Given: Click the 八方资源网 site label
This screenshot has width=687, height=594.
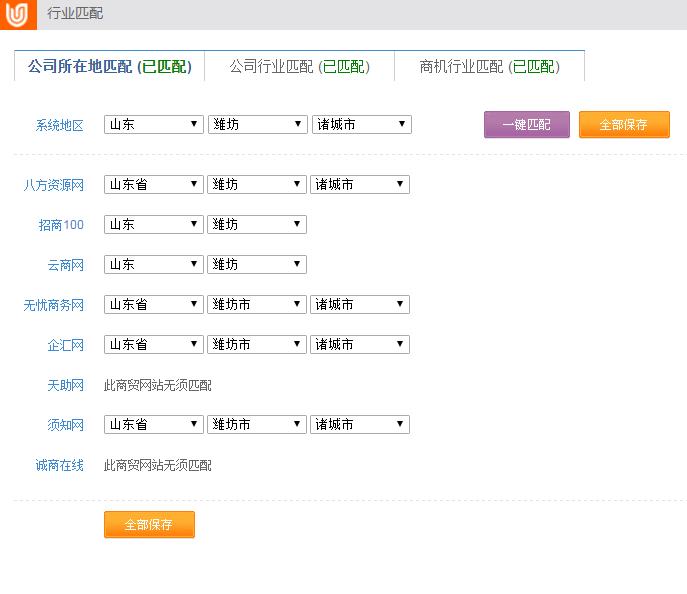Looking at the screenshot, I should click(54, 185).
